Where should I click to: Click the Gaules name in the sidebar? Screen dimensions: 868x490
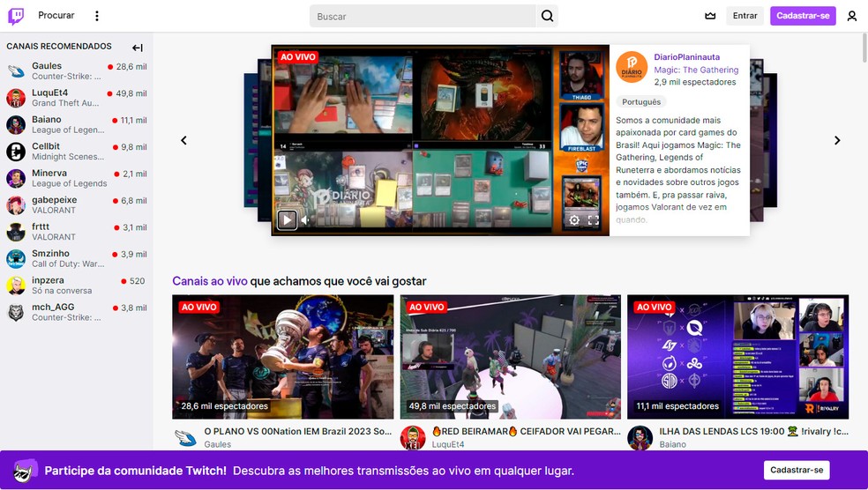click(47, 66)
